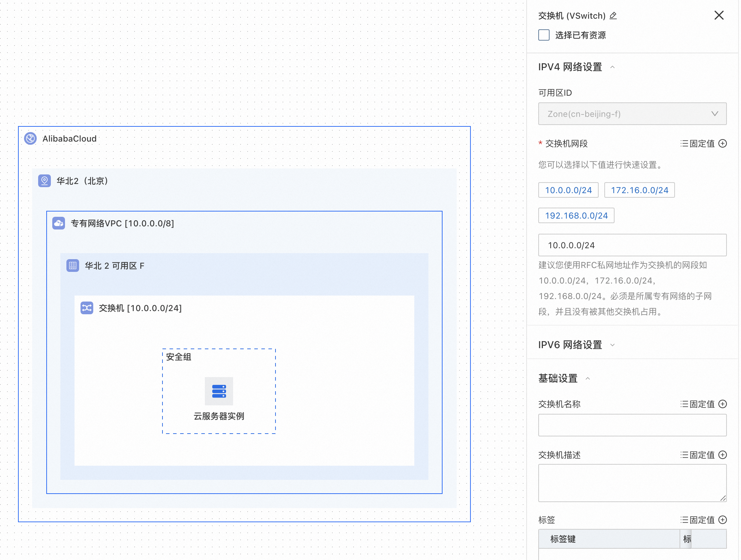Collapse the IPV4 网络设置 section

[612, 67]
